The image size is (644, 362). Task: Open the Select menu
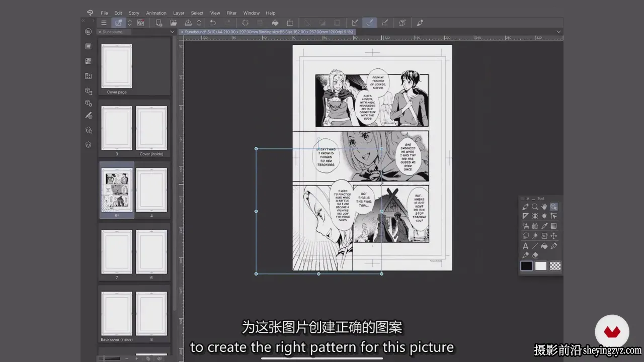coord(197,13)
